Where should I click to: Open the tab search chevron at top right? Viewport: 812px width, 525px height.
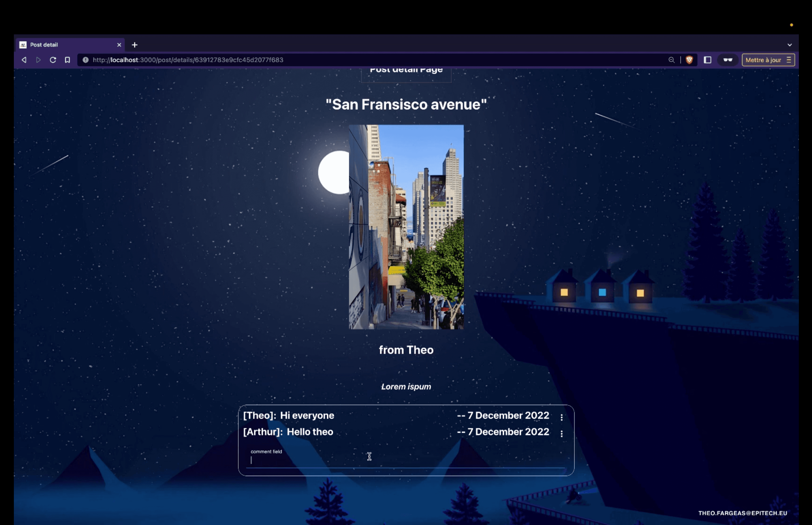790,45
